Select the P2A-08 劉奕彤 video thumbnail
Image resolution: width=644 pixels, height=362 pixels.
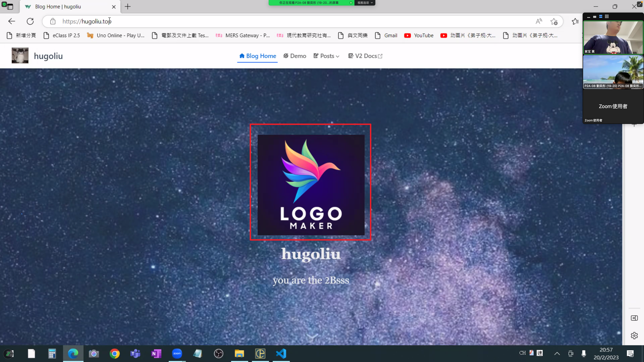pyautogui.click(x=613, y=72)
